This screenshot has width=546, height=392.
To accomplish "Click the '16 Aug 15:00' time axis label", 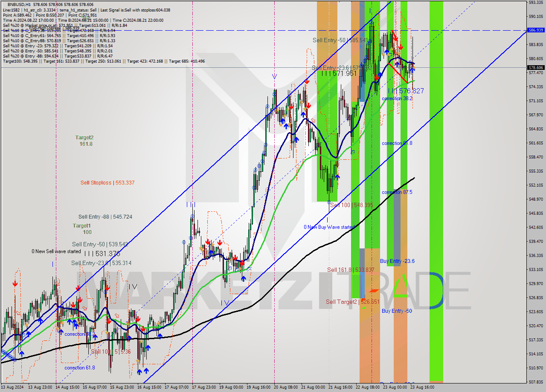I will pos(149,387).
